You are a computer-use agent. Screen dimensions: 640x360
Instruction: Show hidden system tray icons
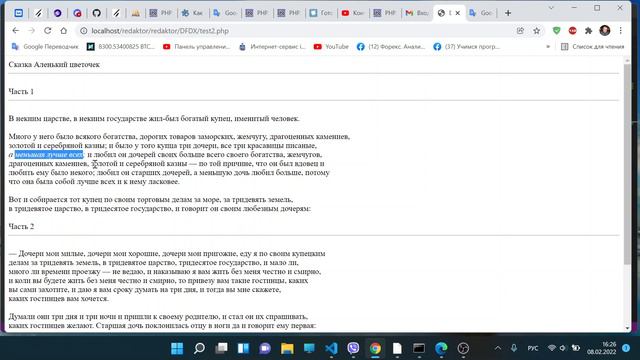(x=498, y=348)
